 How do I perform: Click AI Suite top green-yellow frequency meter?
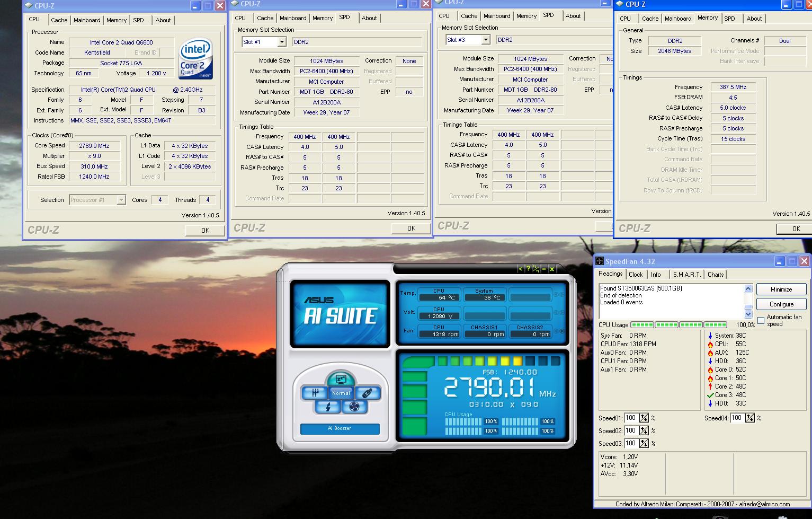click(481, 362)
